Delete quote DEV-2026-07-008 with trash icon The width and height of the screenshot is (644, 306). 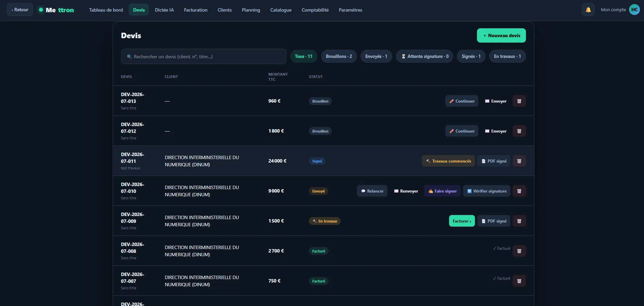point(519,251)
